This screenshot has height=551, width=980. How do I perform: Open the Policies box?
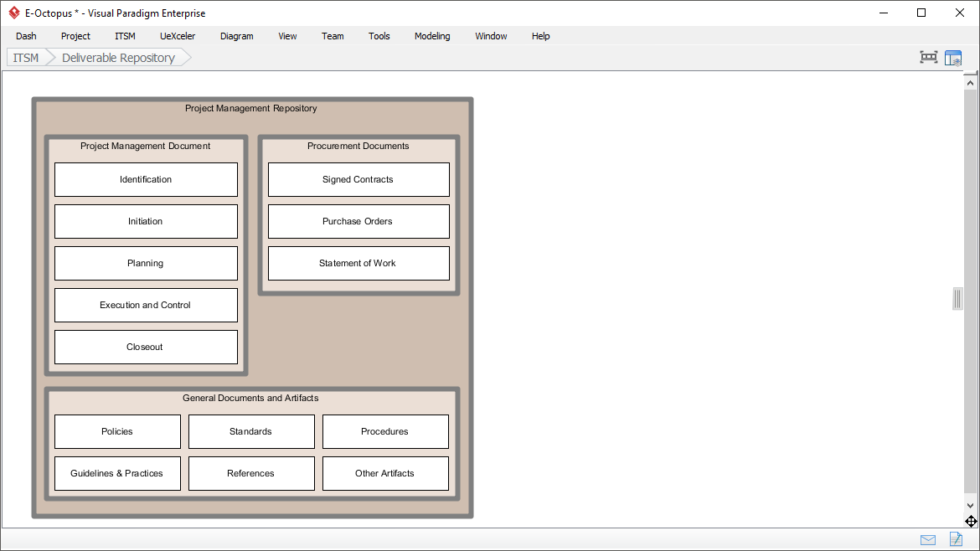[x=117, y=432]
